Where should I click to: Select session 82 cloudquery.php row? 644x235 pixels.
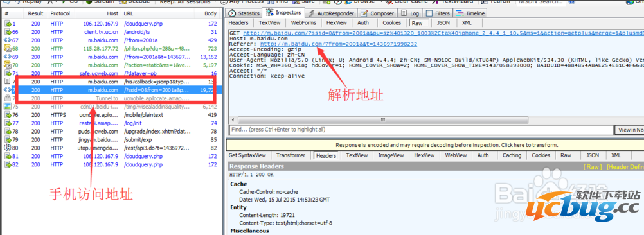111,164
